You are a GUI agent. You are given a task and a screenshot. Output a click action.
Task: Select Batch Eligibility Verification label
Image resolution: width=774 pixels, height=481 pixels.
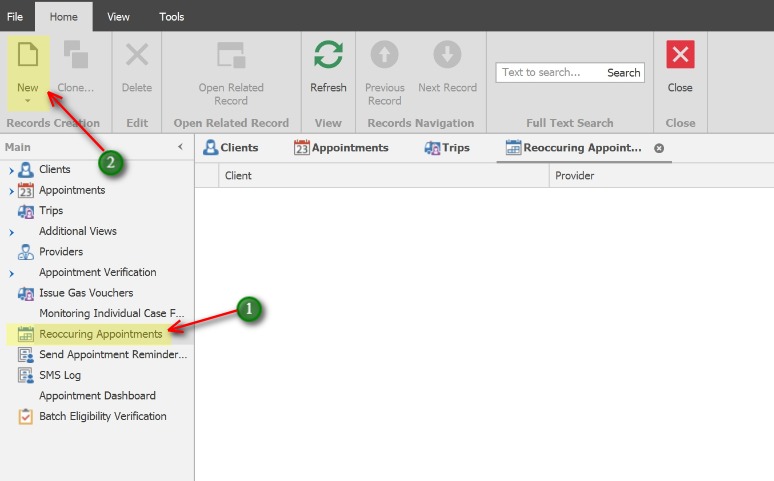point(103,416)
